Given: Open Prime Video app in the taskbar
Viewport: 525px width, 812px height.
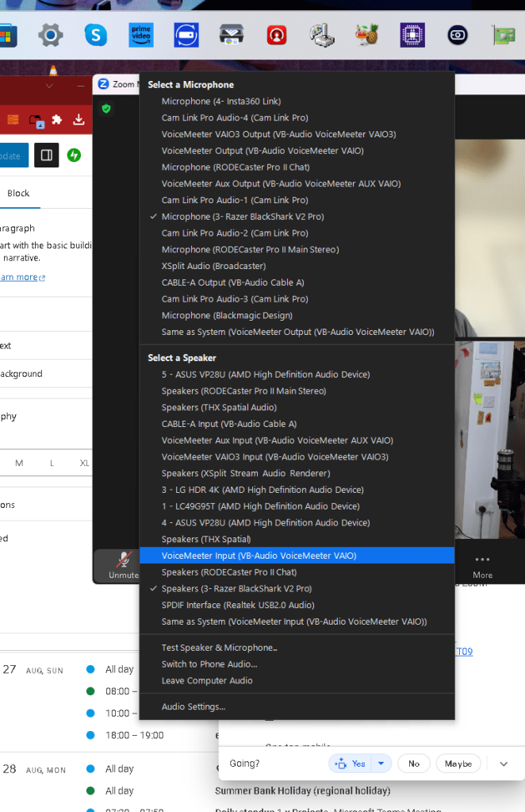Looking at the screenshot, I should point(141,35).
